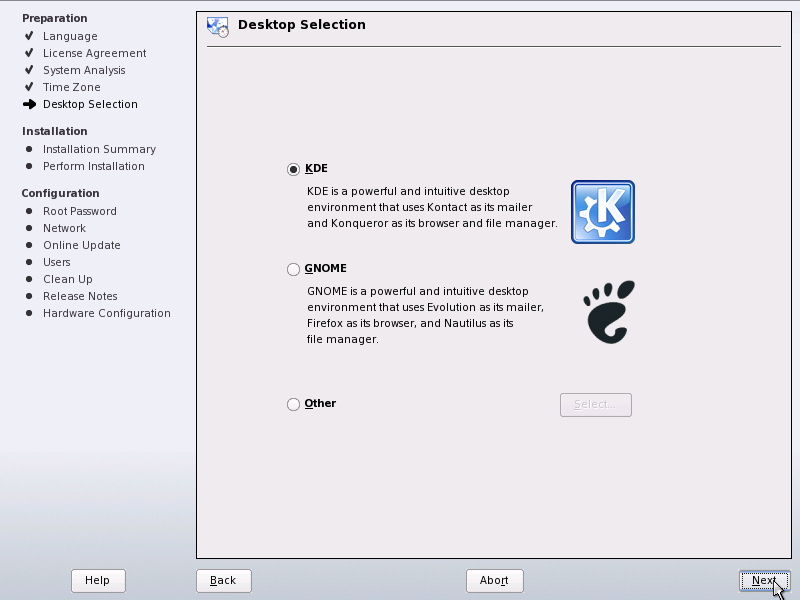This screenshot has height=600, width=800.
Task: Click the GNOME foot logo icon
Action: coord(609,312)
